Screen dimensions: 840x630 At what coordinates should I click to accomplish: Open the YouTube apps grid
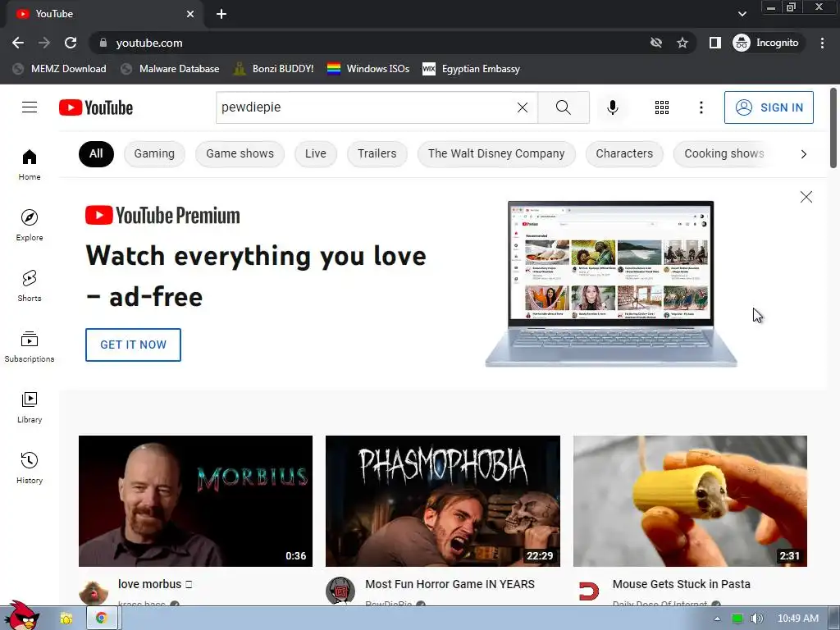pyautogui.click(x=662, y=107)
